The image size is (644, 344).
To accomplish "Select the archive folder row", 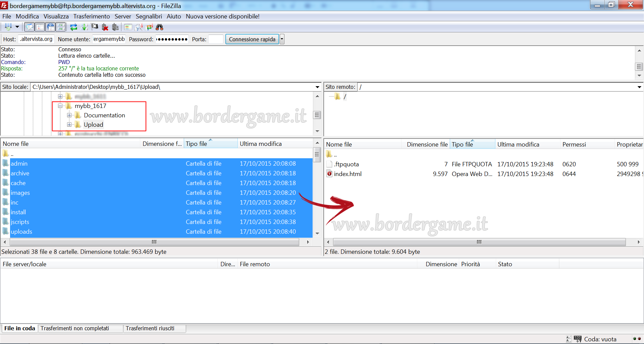I will tap(157, 173).
